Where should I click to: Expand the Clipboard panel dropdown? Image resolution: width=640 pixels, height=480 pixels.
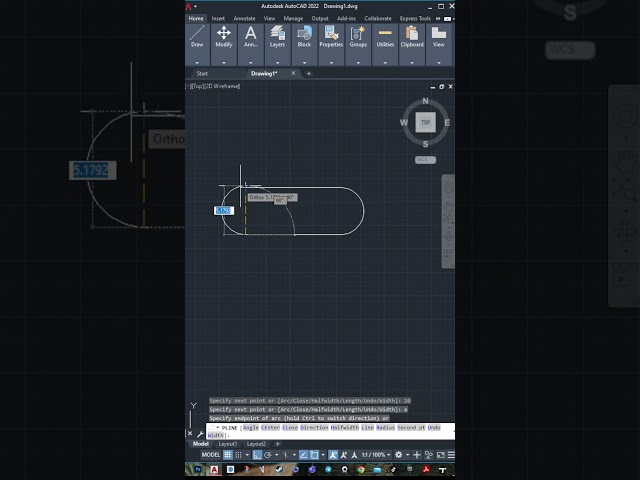[412, 63]
